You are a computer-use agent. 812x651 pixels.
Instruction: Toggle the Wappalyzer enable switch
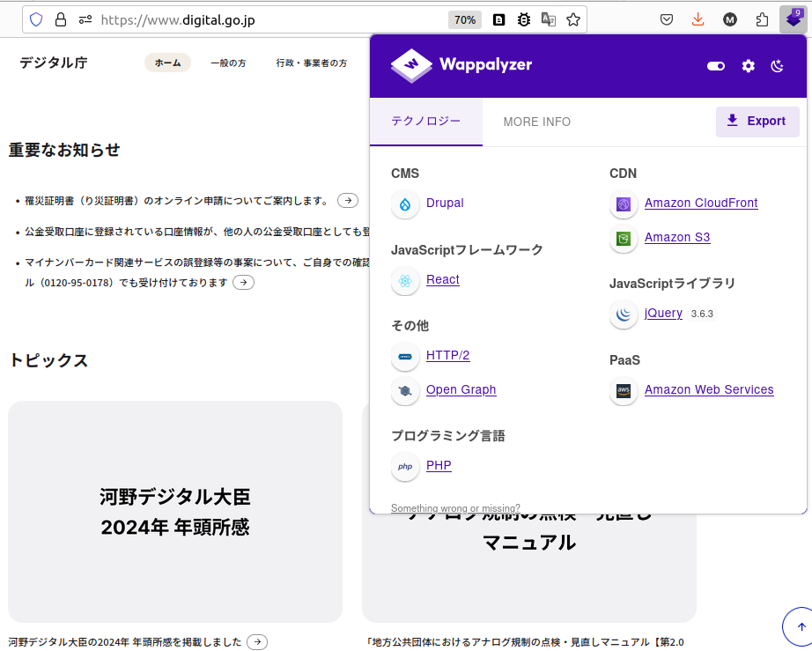(x=716, y=66)
